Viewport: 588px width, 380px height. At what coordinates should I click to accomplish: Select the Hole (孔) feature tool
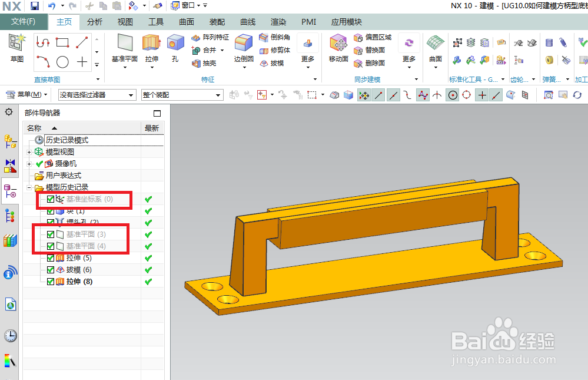pos(175,48)
